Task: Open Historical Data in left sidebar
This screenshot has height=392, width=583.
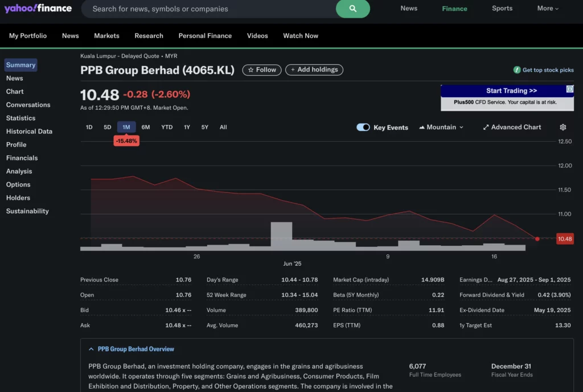Action: 29,131
